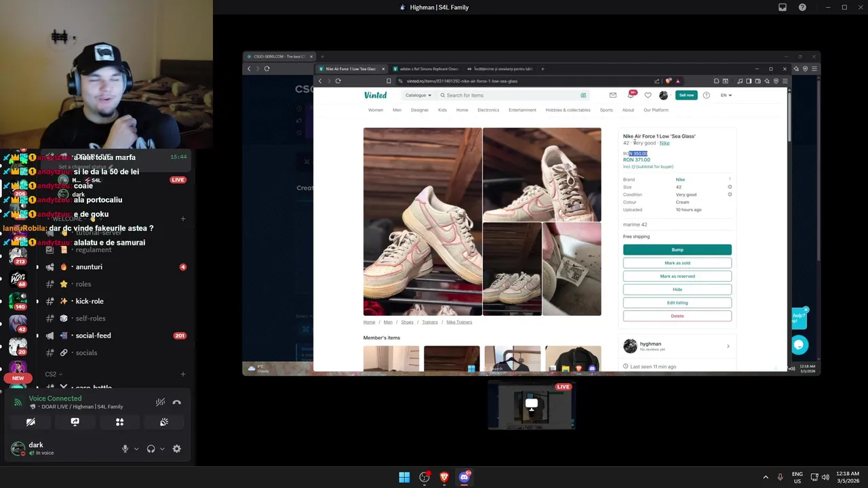Open the EN language dropdown
868x488 pixels.
pos(726,96)
